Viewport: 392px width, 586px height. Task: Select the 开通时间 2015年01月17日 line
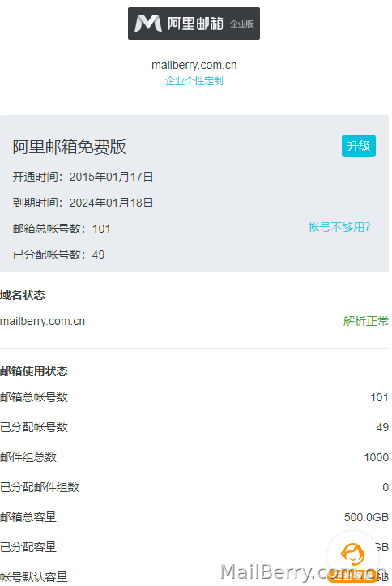[83, 177]
